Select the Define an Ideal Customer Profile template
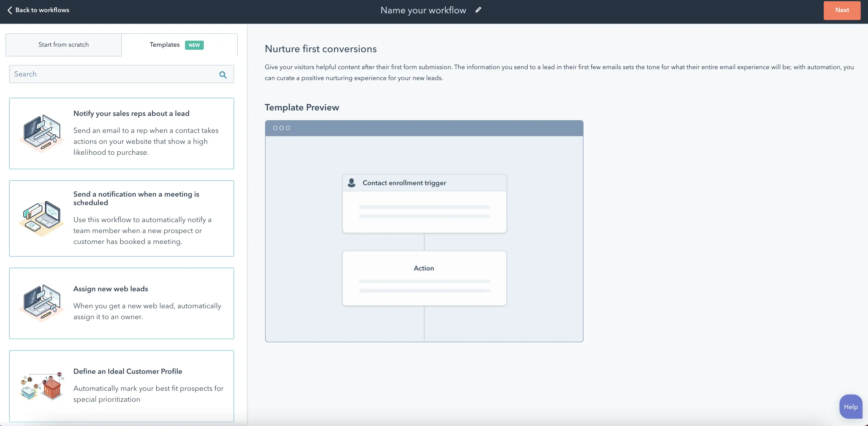This screenshot has height=426, width=868. click(x=121, y=386)
